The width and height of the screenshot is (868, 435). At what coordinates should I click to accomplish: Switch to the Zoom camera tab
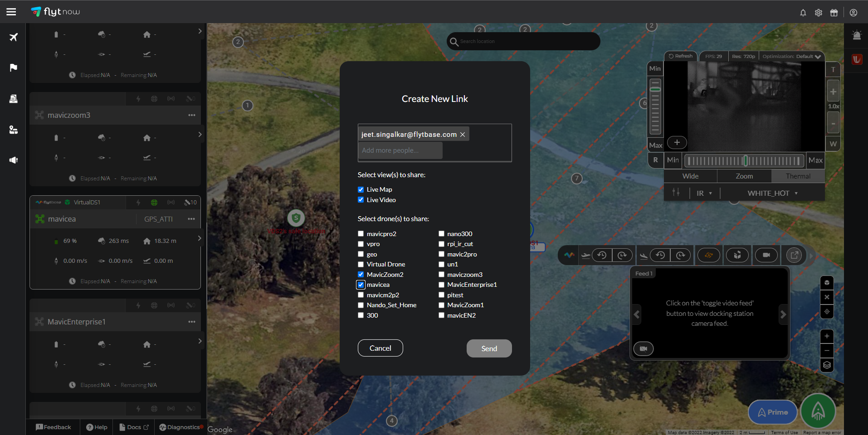click(x=744, y=176)
